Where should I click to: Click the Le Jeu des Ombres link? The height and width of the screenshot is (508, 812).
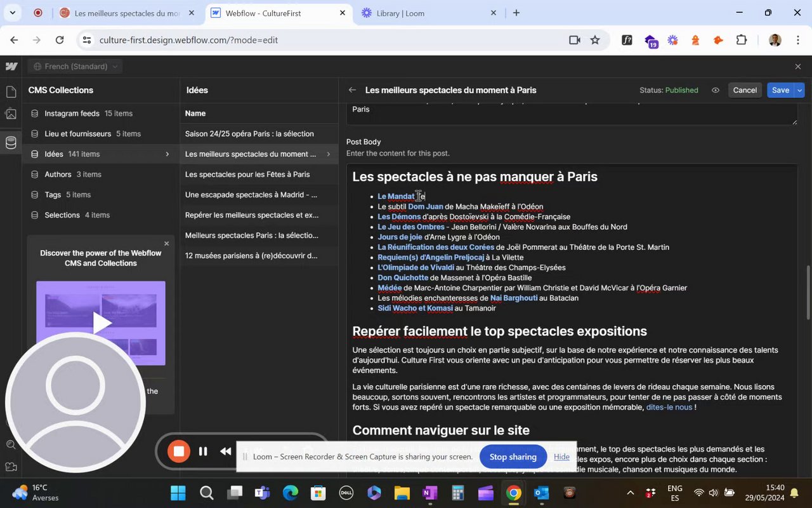pos(411,227)
